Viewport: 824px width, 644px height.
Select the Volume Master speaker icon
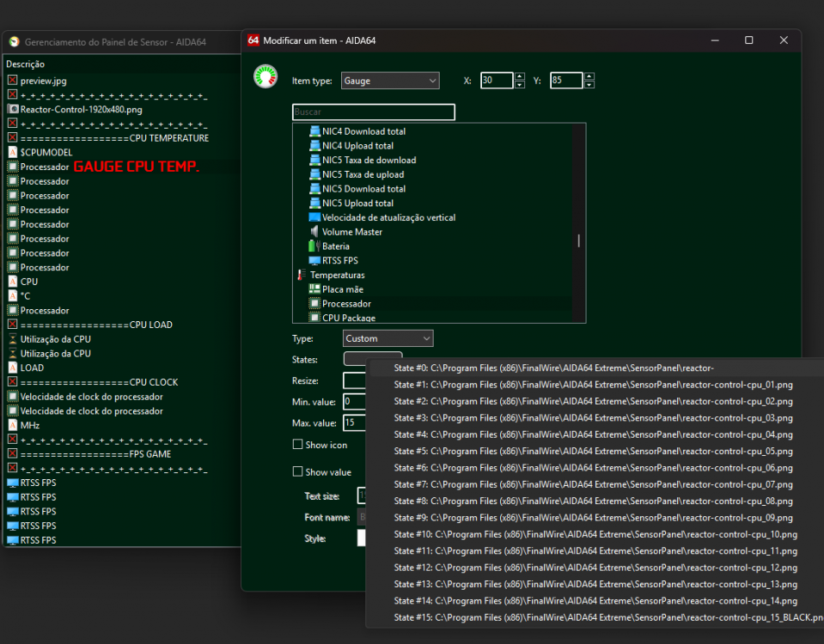point(314,232)
